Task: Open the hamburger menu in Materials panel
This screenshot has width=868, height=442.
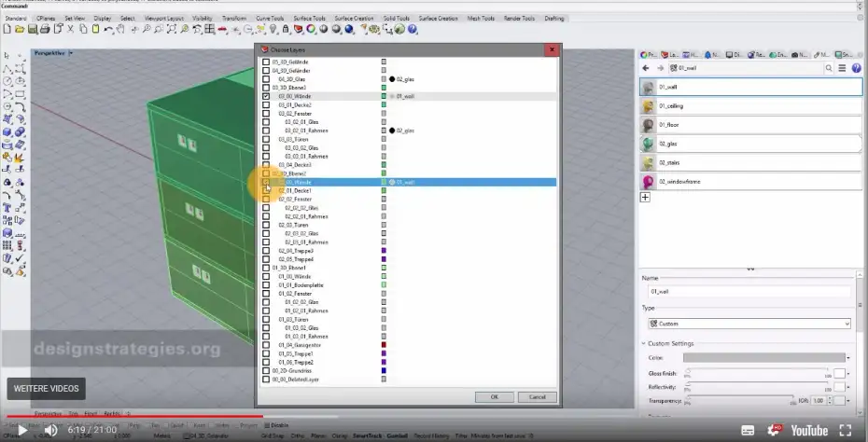Action: click(842, 68)
